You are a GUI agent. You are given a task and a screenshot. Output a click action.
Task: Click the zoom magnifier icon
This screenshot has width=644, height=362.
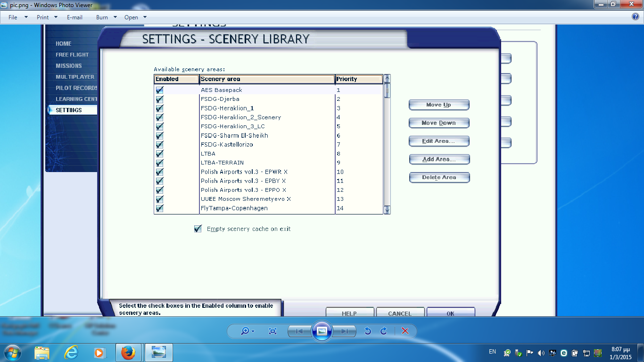point(245,331)
